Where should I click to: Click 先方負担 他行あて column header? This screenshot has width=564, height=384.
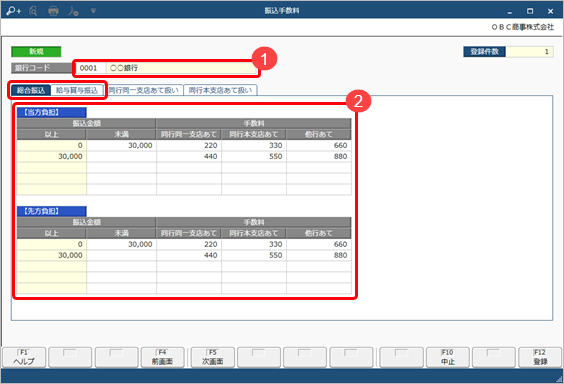tap(319, 233)
